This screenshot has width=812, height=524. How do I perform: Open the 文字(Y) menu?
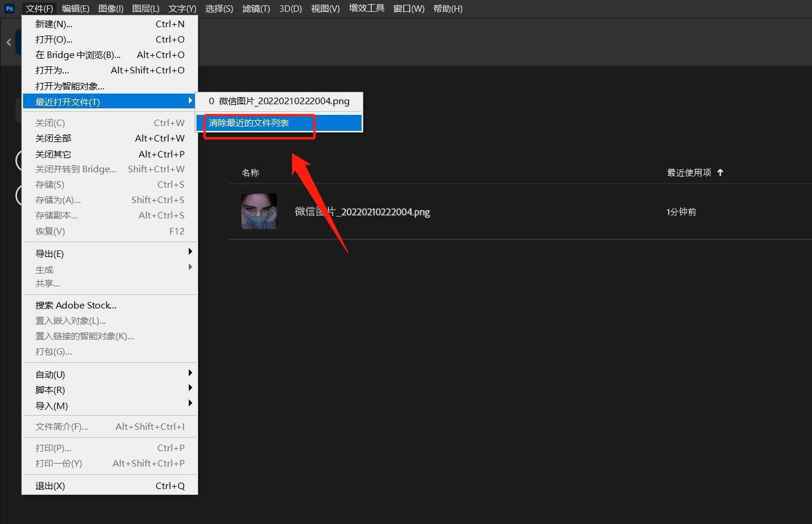point(182,8)
